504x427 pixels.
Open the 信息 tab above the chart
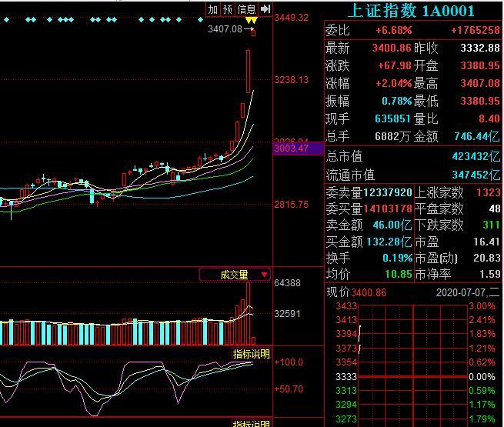(246, 9)
